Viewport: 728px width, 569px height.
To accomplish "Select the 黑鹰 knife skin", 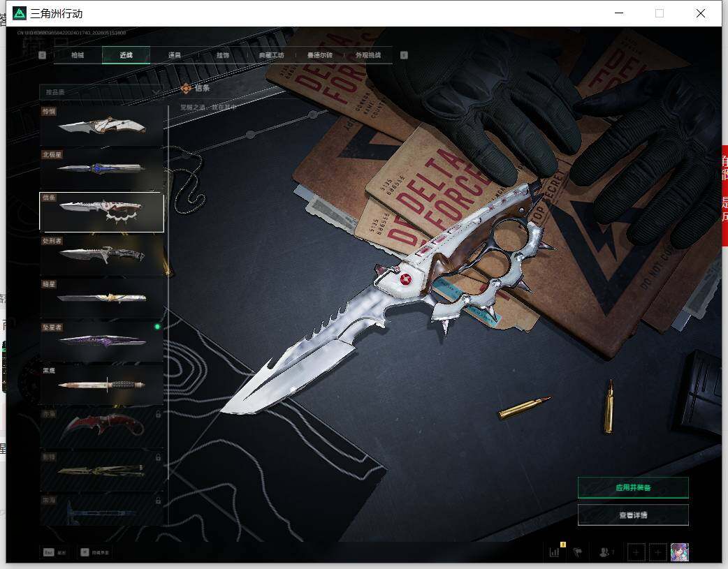I will [102, 385].
